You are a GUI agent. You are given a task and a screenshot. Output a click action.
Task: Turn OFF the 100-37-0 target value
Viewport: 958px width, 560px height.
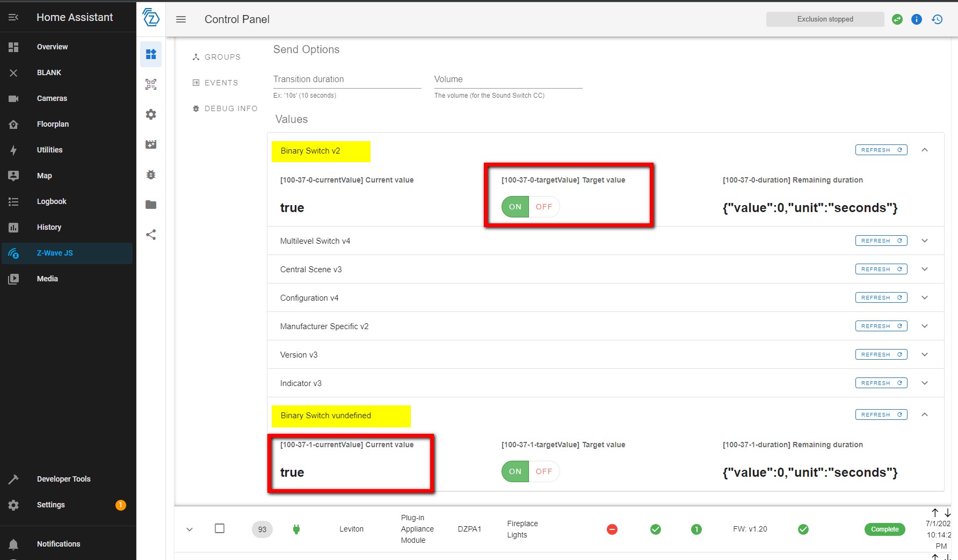544,207
